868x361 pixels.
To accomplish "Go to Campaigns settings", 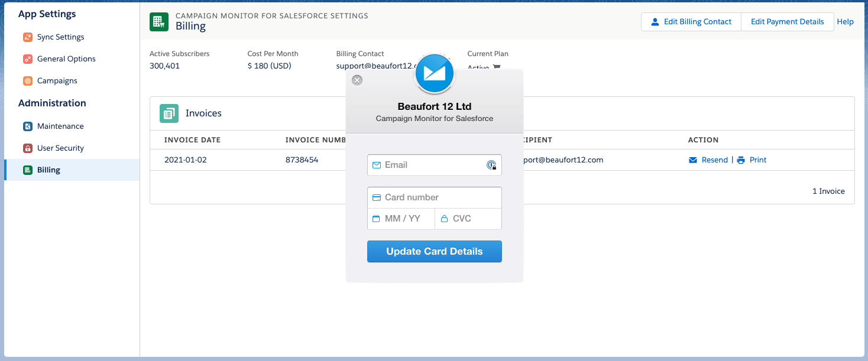I will pyautogui.click(x=57, y=80).
